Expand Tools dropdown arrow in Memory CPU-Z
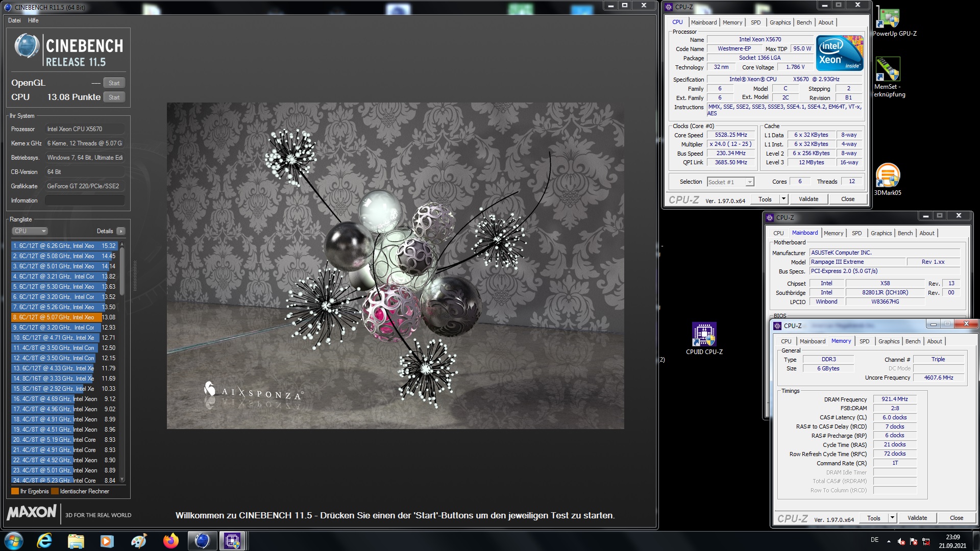Screen dimensions: 980x551 (892, 518)
